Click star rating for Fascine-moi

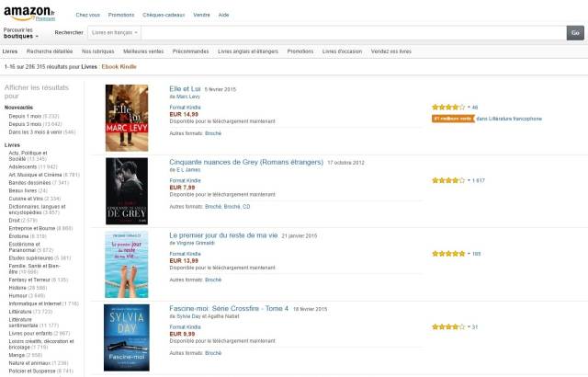448,326
